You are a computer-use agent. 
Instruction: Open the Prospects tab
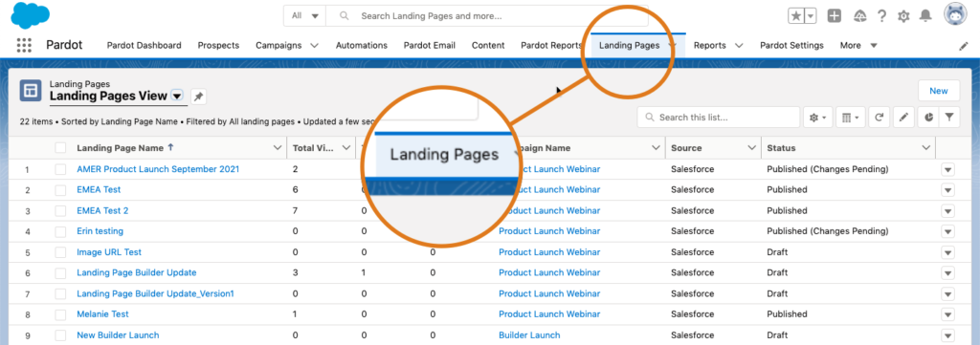219,46
